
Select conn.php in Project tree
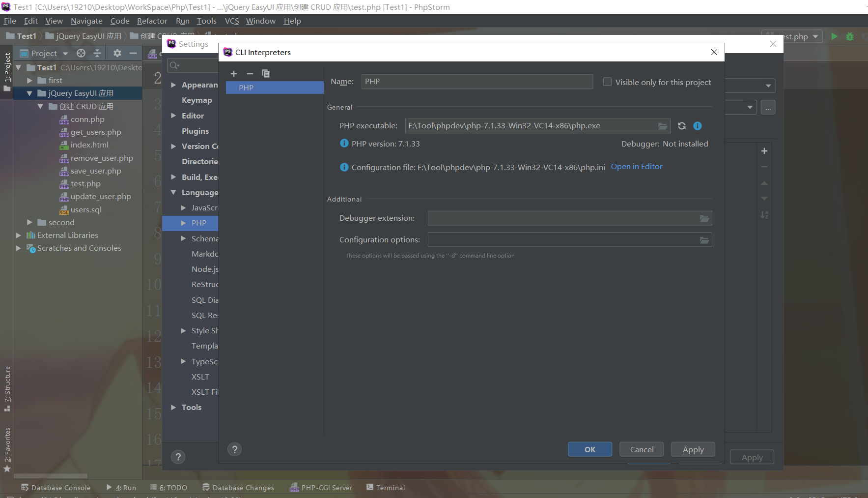87,119
